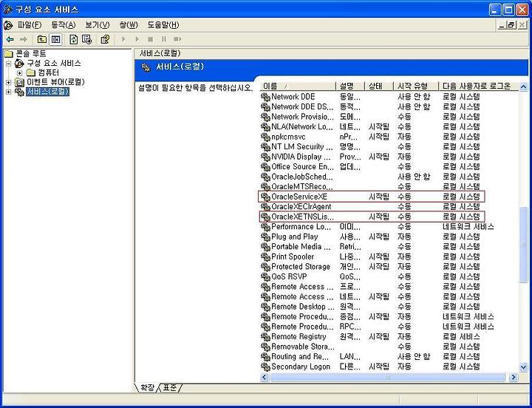Screen dimensions: 532x408
Task: Click the gear icon of Network DDE
Action: [x=265, y=97]
